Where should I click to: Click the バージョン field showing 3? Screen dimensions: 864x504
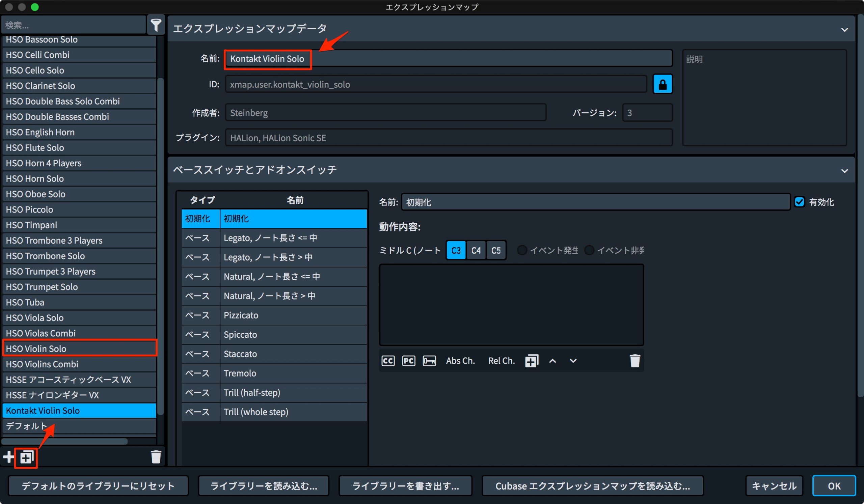647,113
